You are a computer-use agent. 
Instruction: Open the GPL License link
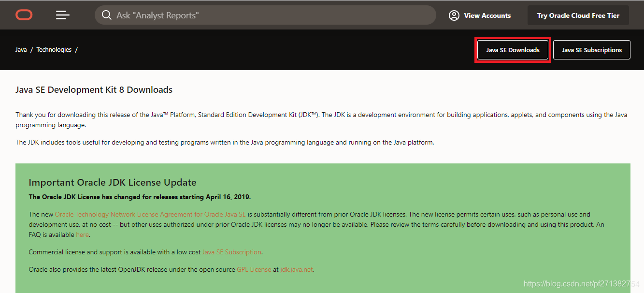(x=254, y=269)
